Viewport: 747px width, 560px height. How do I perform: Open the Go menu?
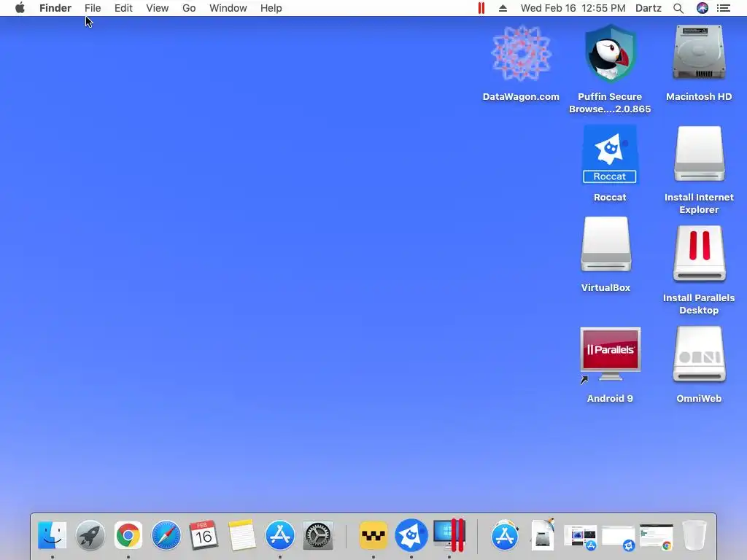point(189,8)
